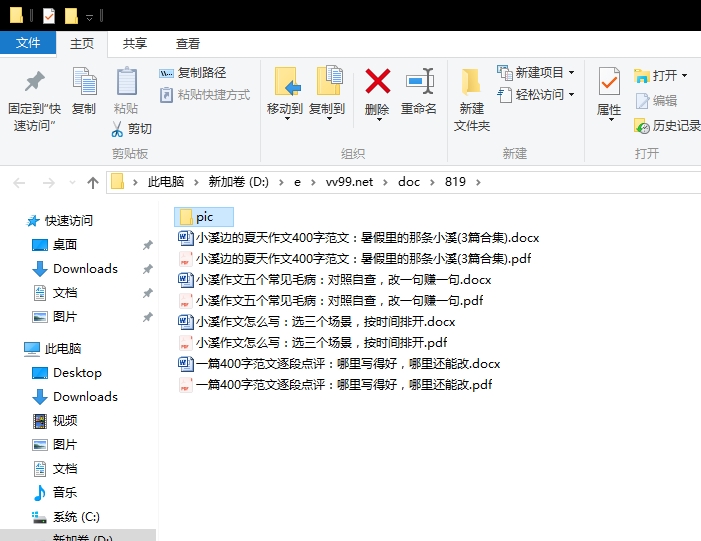Click the Paste clipboard icon
Screen dimensions: 701x541
(127, 81)
